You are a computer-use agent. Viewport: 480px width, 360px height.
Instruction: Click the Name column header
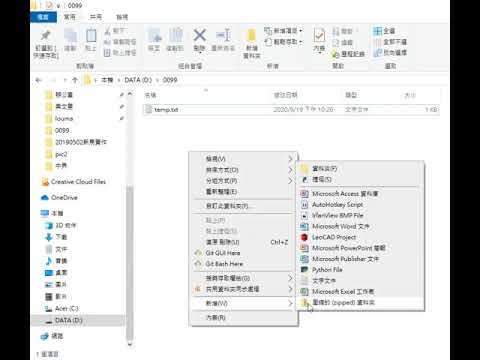point(150,95)
